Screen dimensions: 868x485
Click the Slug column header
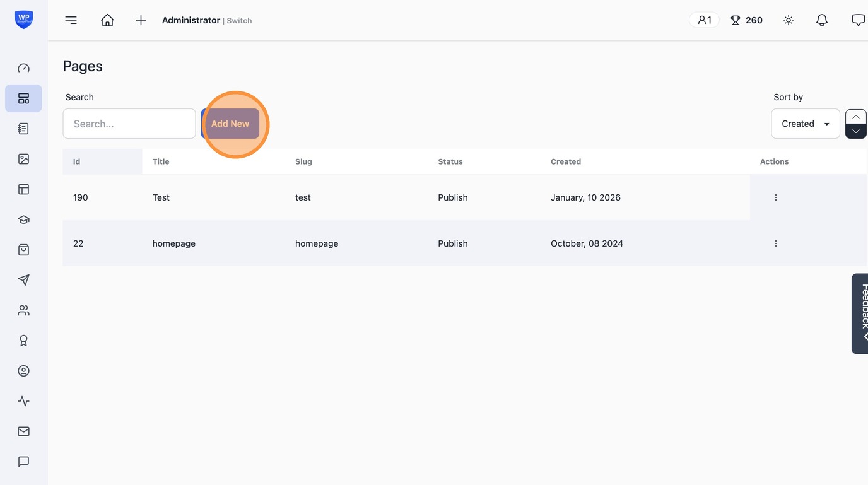coord(303,161)
